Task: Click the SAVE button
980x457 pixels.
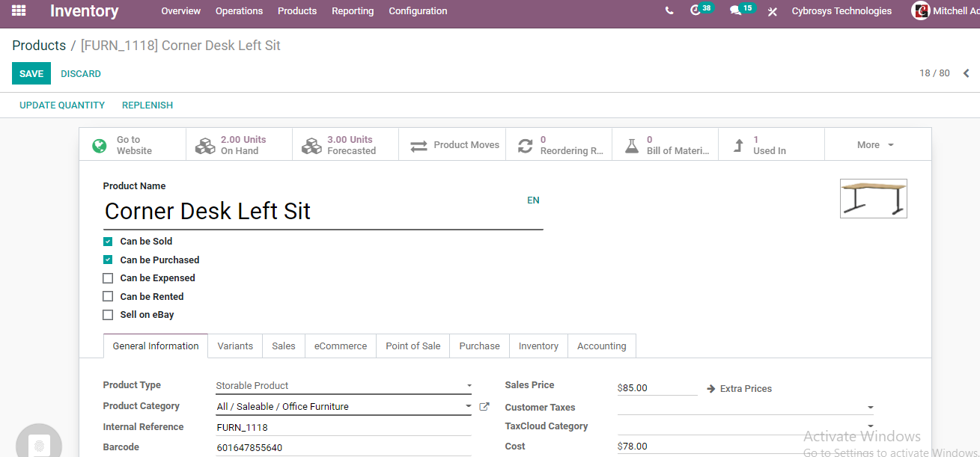Action: (31, 73)
